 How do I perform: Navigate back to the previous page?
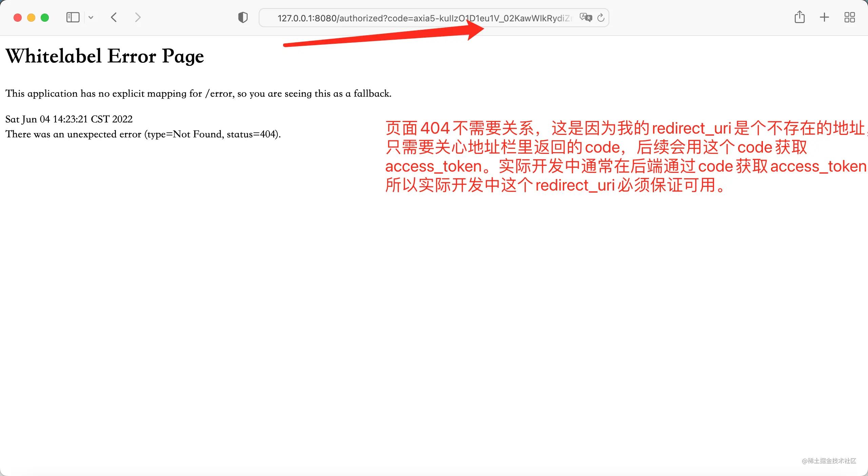tap(114, 17)
